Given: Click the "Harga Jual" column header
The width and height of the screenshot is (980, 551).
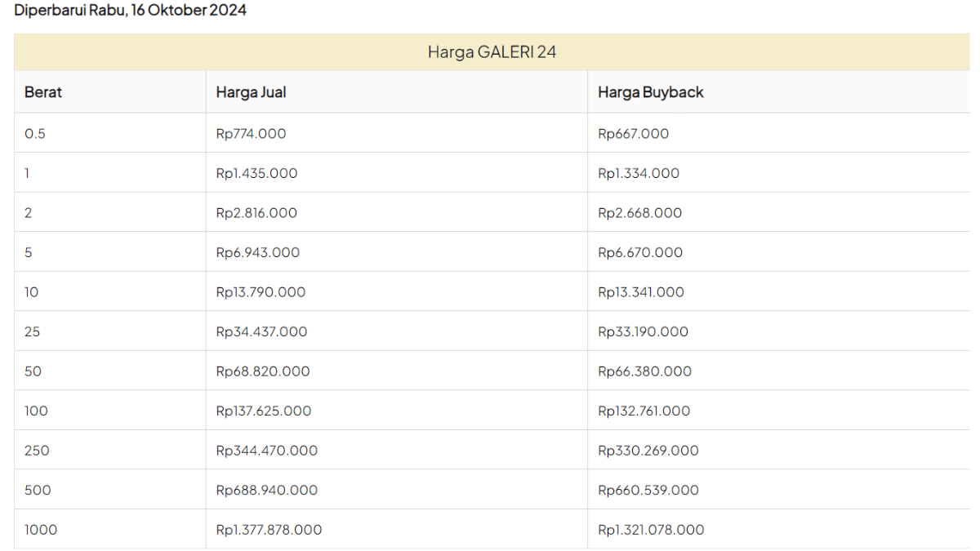Looking at the screenshot, I should [251, 92].
